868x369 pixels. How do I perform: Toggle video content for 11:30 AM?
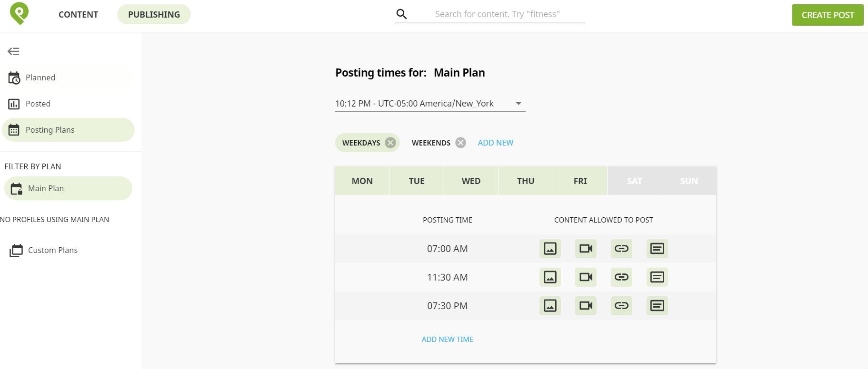click(586, 277)
